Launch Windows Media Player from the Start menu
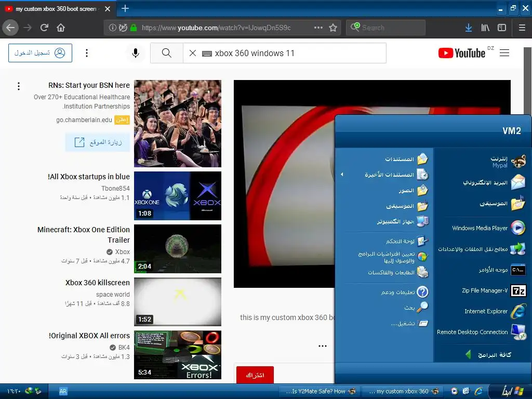The image size is (532, 399). 488,228
